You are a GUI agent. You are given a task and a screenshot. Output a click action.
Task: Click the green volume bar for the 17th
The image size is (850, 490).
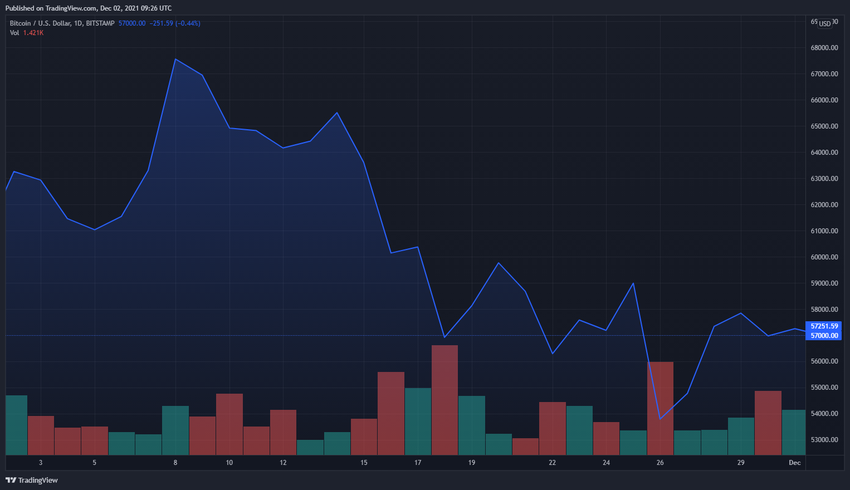tap(418, 421)
